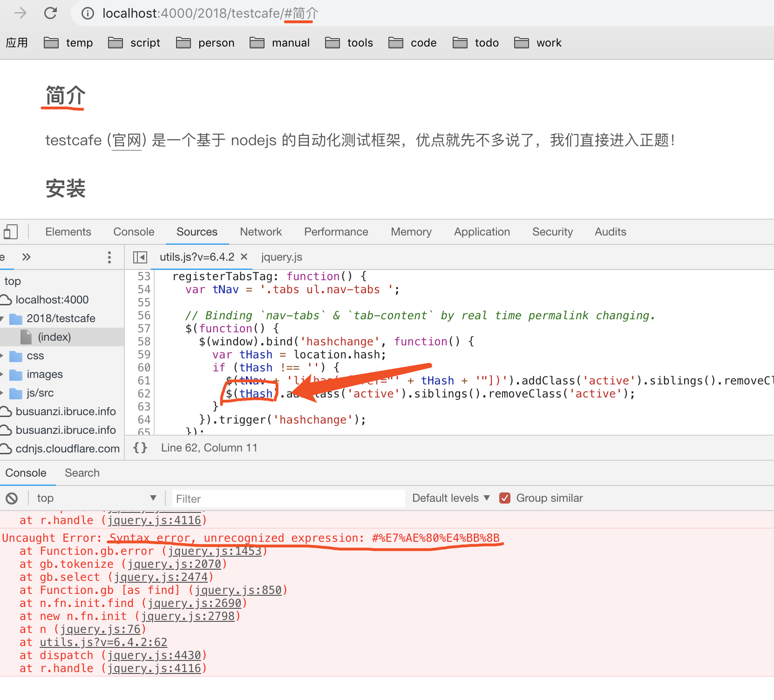Select the drawer Console tab
The height and width of the screenshot is (700, 774).
pos(26,473)
